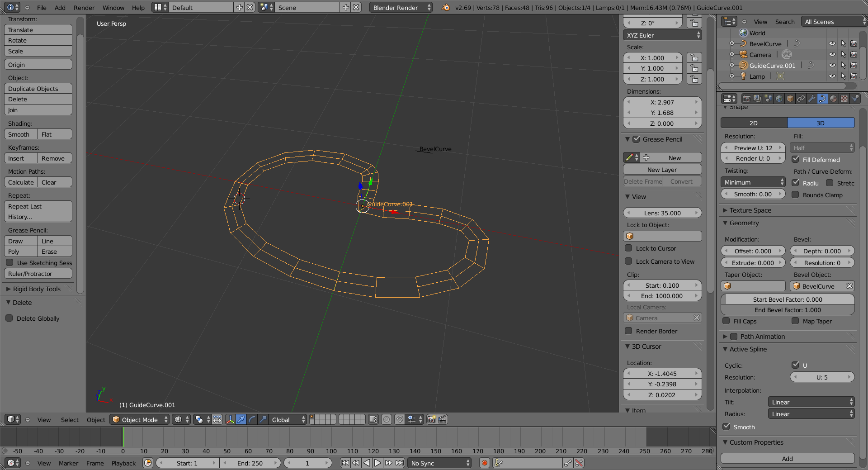Open the World properties tab (globe icon)

pos(779,99)
